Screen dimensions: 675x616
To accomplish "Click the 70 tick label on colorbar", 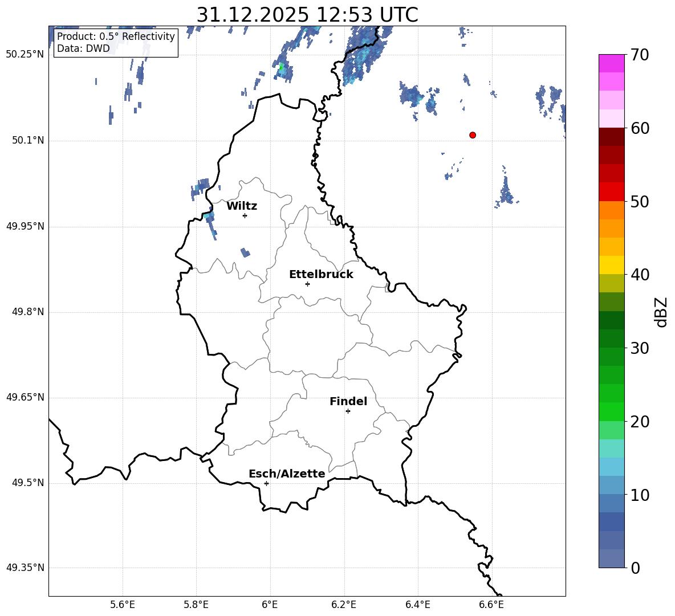I will tap(640, 55).
